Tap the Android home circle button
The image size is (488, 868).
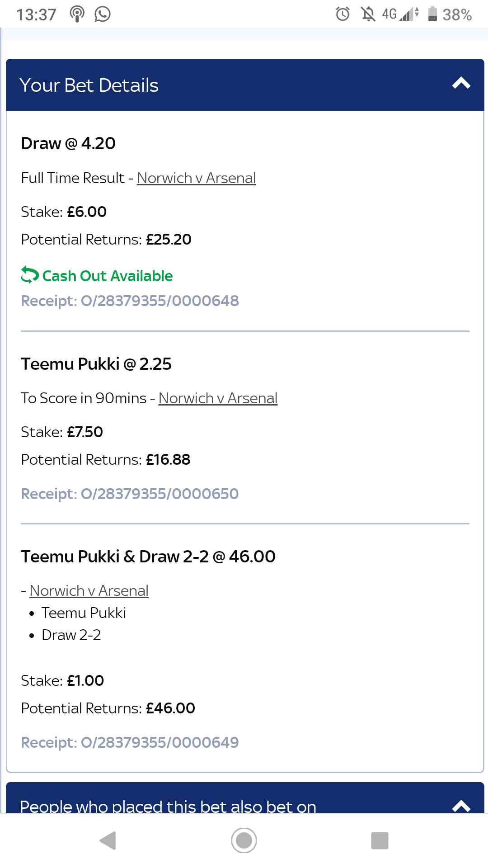[x=244, y=841]
